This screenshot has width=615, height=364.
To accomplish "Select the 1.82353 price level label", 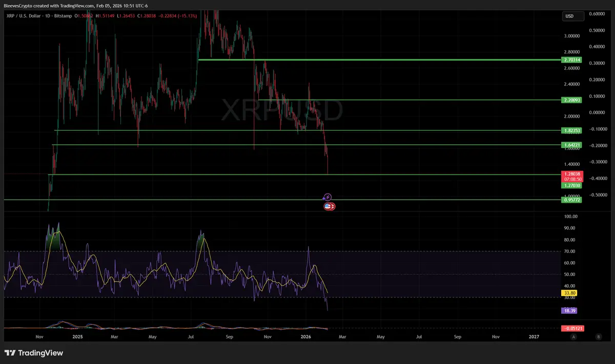I will [x=572, y=131].
